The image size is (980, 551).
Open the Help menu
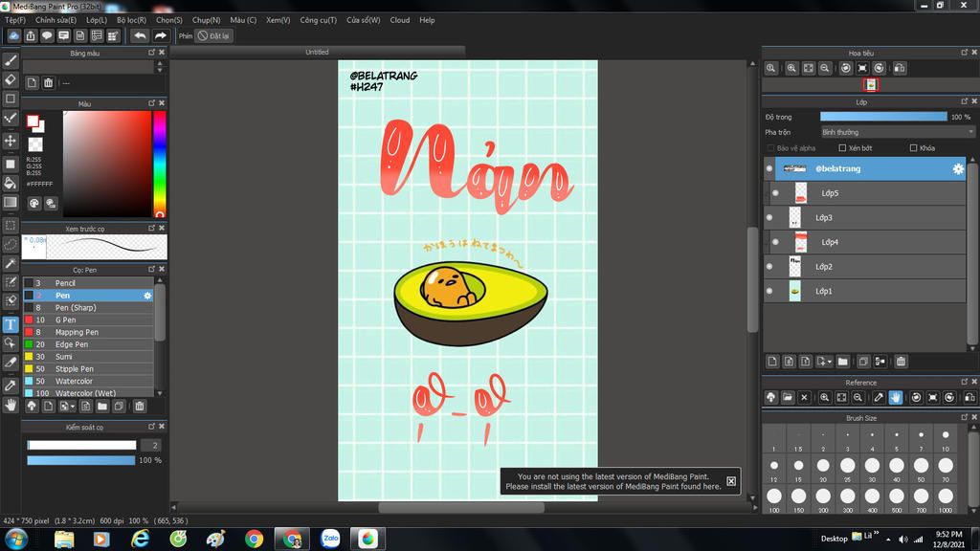(427, 20)
